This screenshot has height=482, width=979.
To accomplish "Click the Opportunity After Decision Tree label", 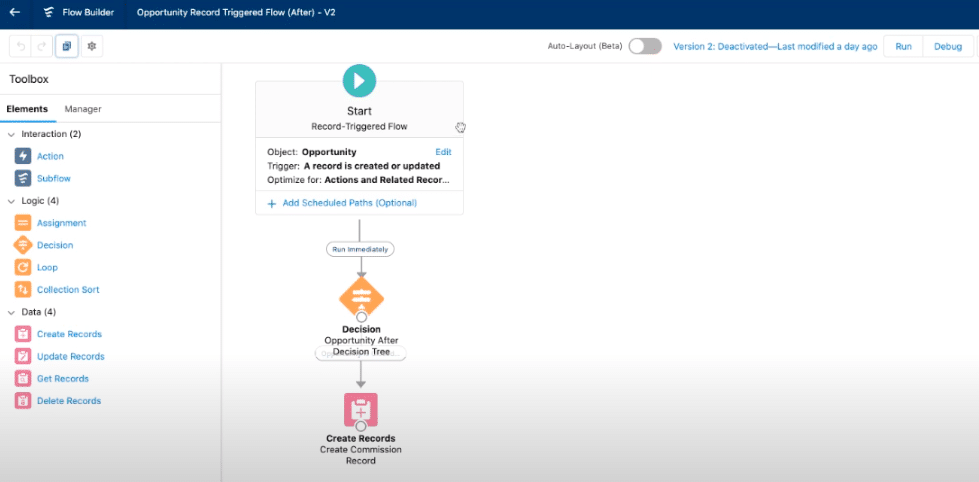I will (x=361, y=346).
